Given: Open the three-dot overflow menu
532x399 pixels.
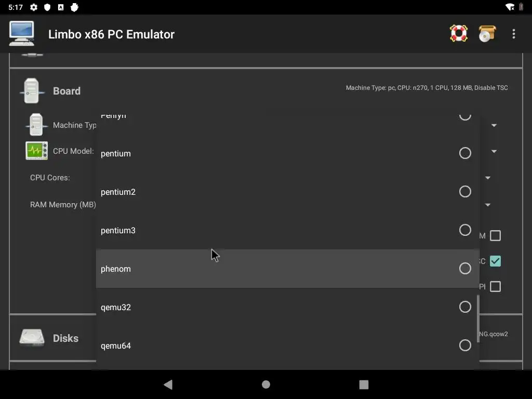Looking at the screenshot, I should (514, 34).
